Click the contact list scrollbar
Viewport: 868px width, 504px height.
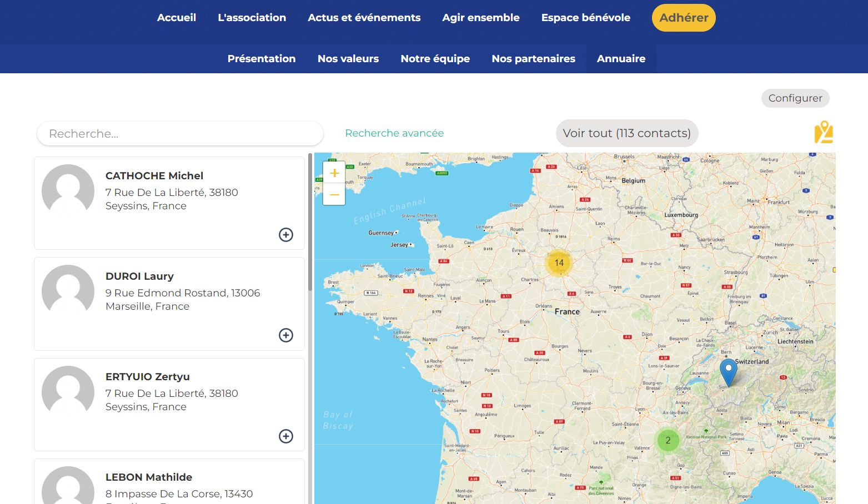[x=310, y=222]
